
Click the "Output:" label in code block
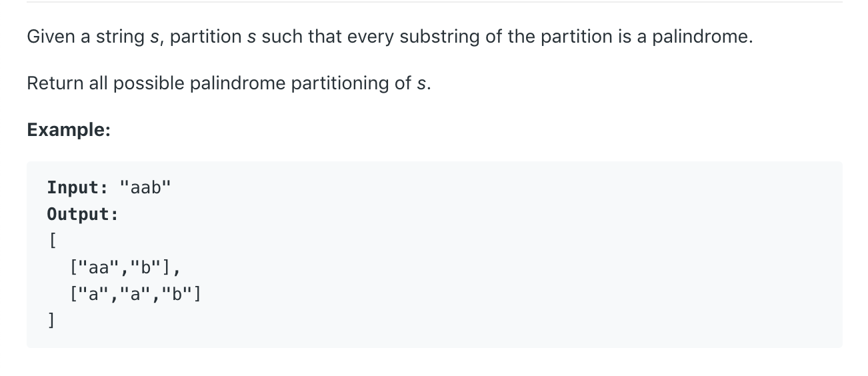(x=83, y=215)
